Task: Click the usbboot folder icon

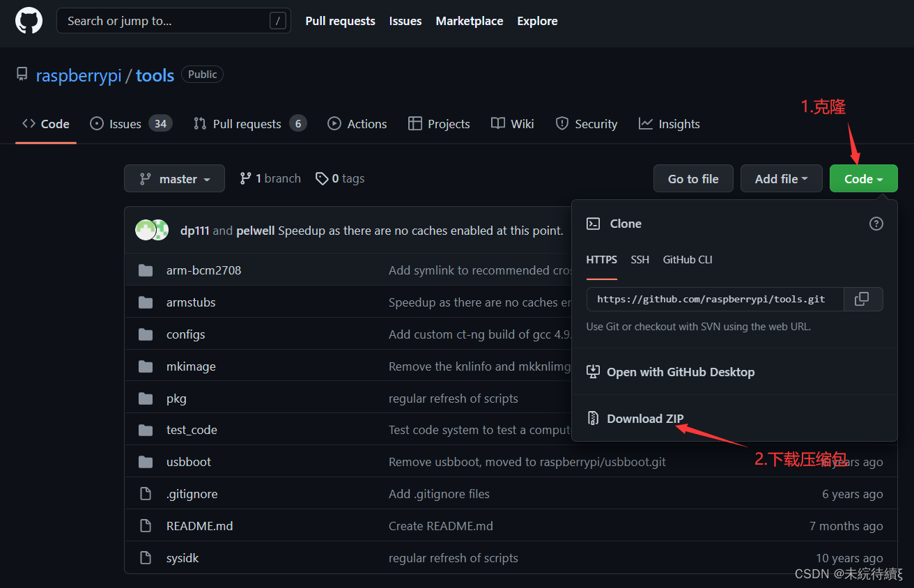Action: [x=146, y=462]
